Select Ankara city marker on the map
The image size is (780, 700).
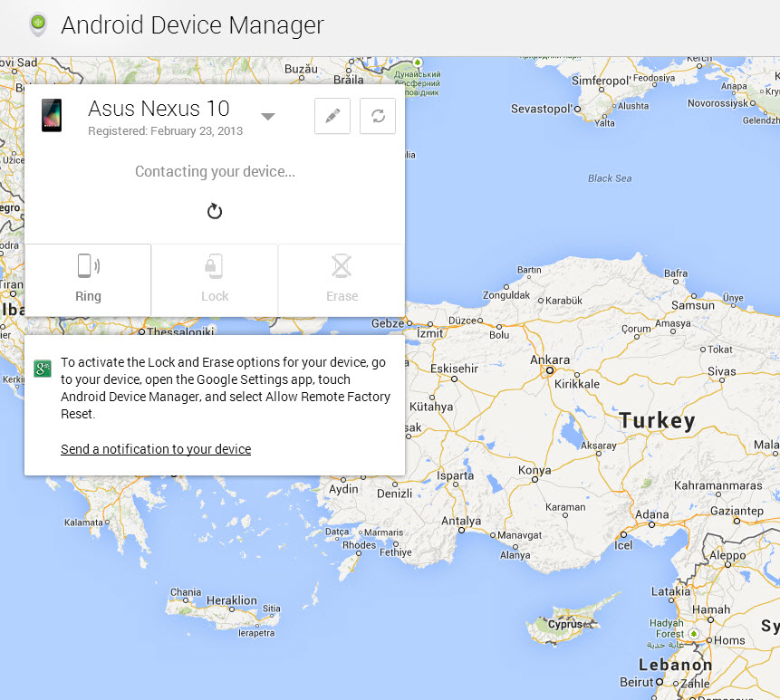pyautogui.click(x=550, y=370)
